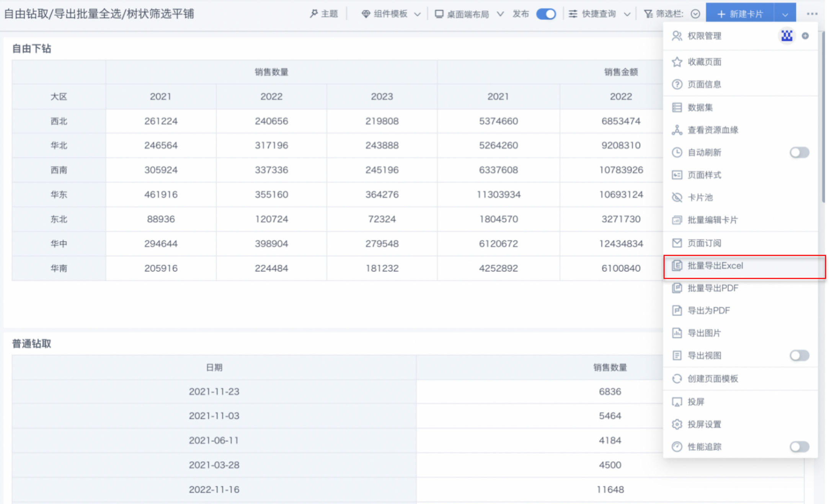
Task: Click the batch export PDF icon
Action: 677,288
